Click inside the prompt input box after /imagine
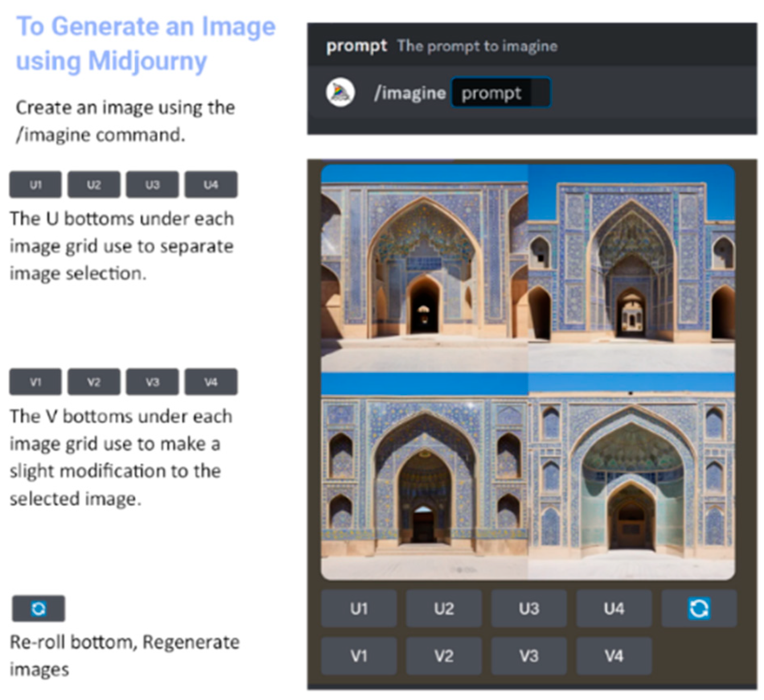 pos(500,93)
